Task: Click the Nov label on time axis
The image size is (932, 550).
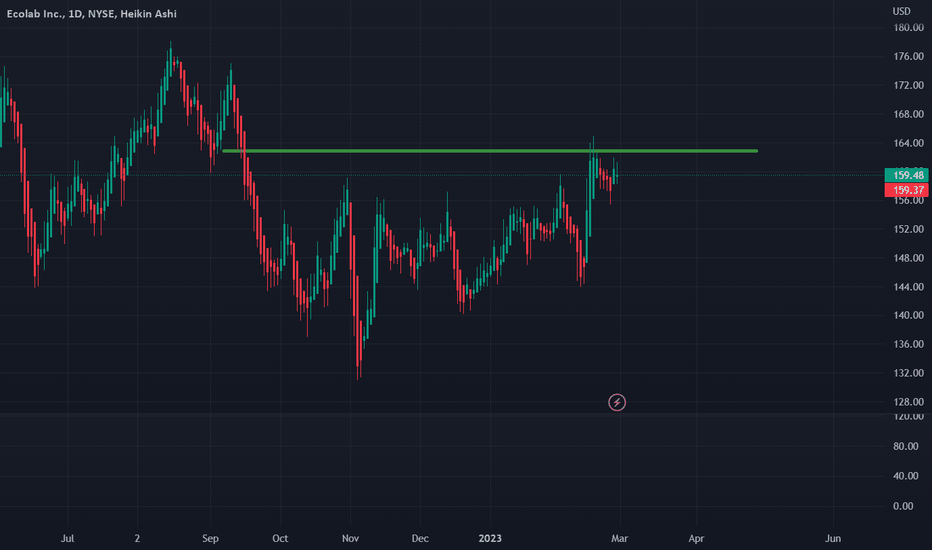Action: point(350,538)
